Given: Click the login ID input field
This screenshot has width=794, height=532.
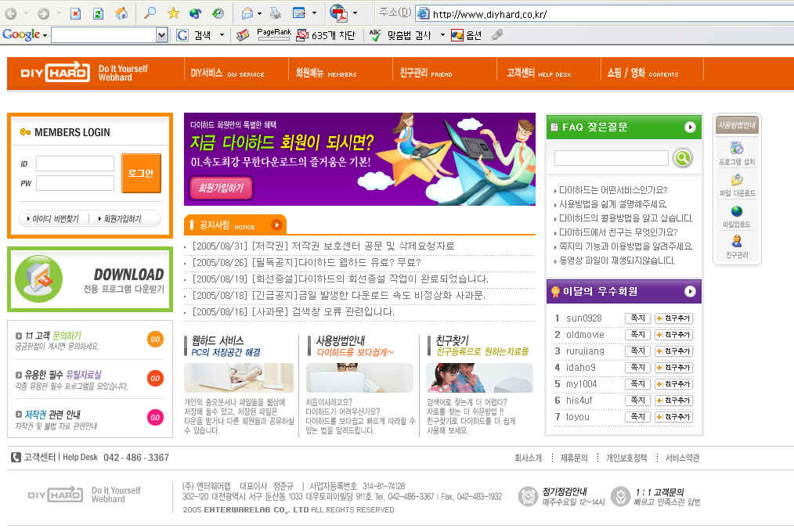Looking at the screenshot, I should click(75, 164).
